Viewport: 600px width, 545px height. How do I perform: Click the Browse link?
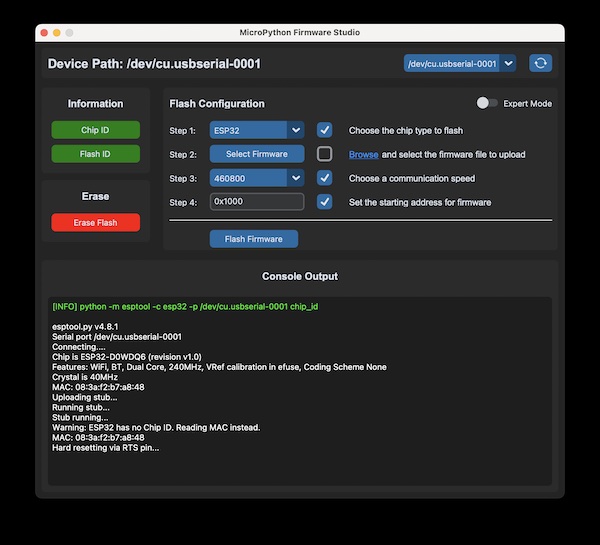click(x=364, y=155)
